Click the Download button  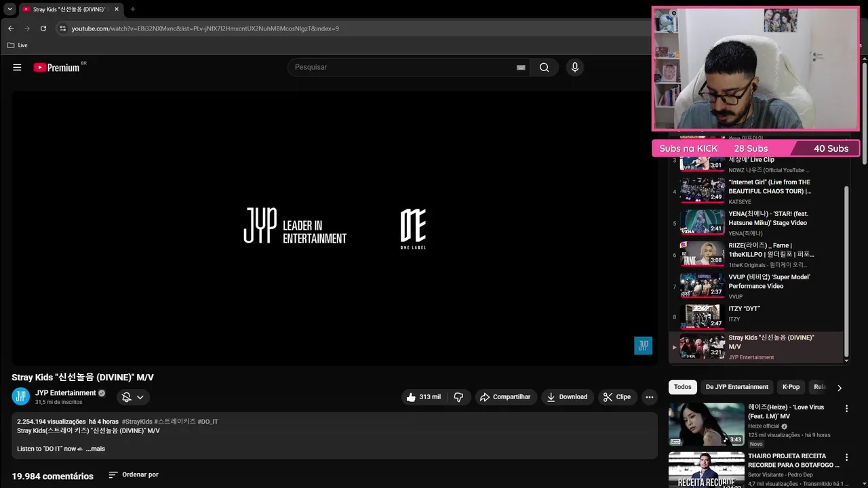(568, 397)
